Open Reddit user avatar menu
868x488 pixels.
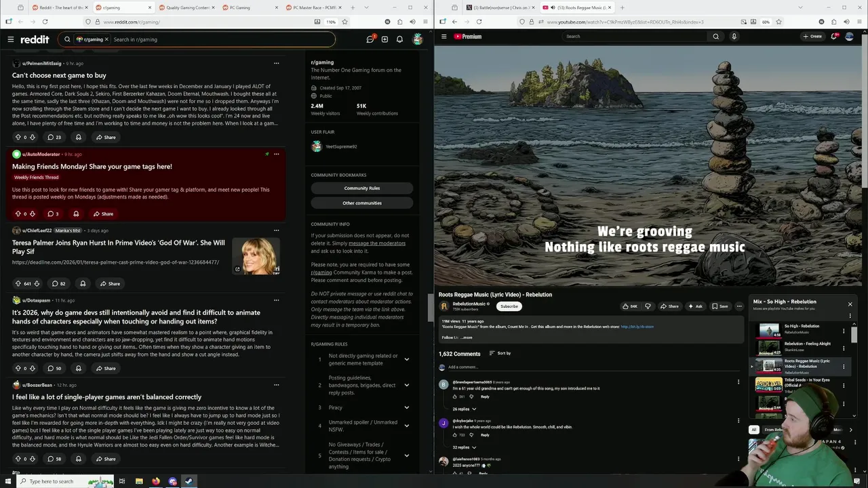tap(418, 39)
